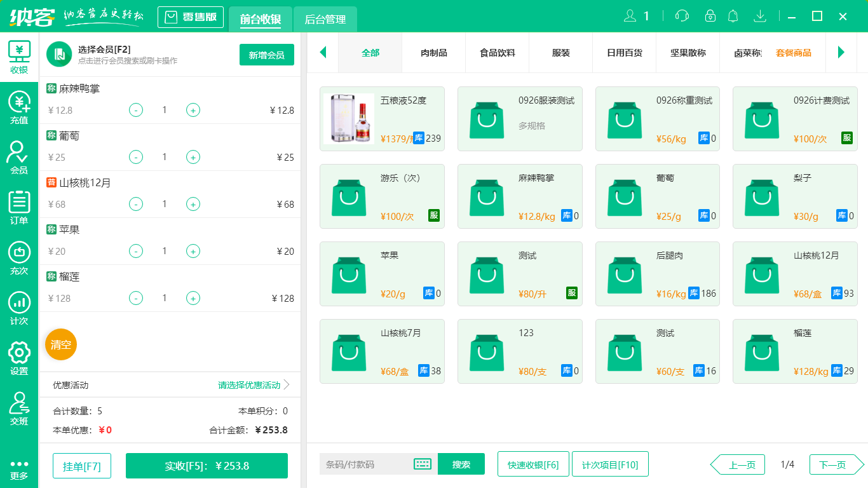The height and width of the screenshot is (488, 868).
Task: Click the bell notification icon
Action: (733, 15)
